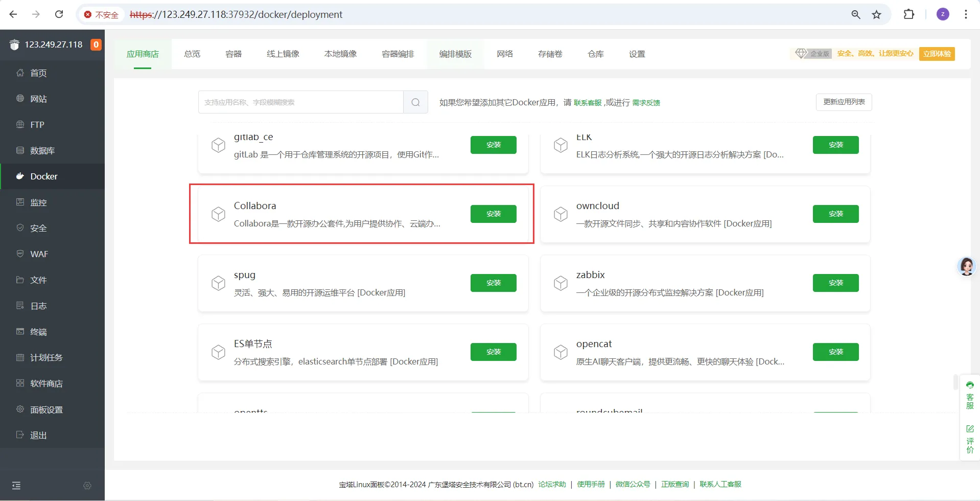980x501 pixels.
Task: Open the 评价 feedback side widget
Action: pos(970,439)
